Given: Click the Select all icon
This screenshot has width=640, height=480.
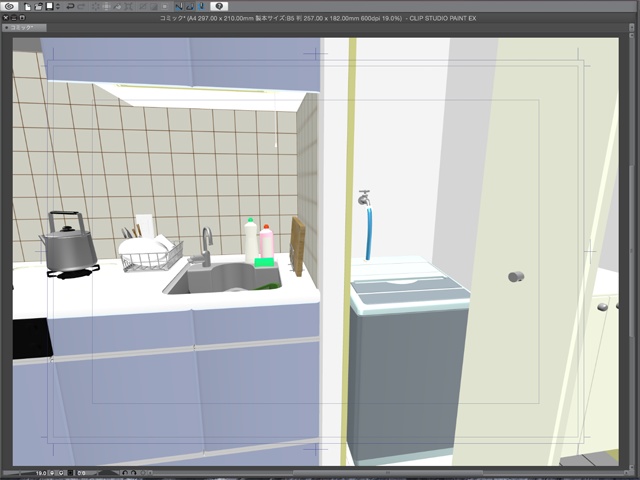Looking at the screenshot, I should coord(143,7).
